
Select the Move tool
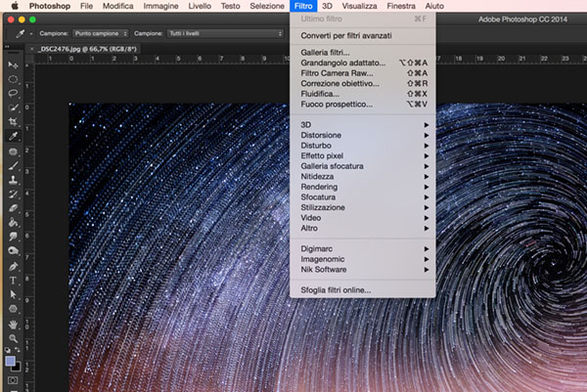(x=13, y=65)
